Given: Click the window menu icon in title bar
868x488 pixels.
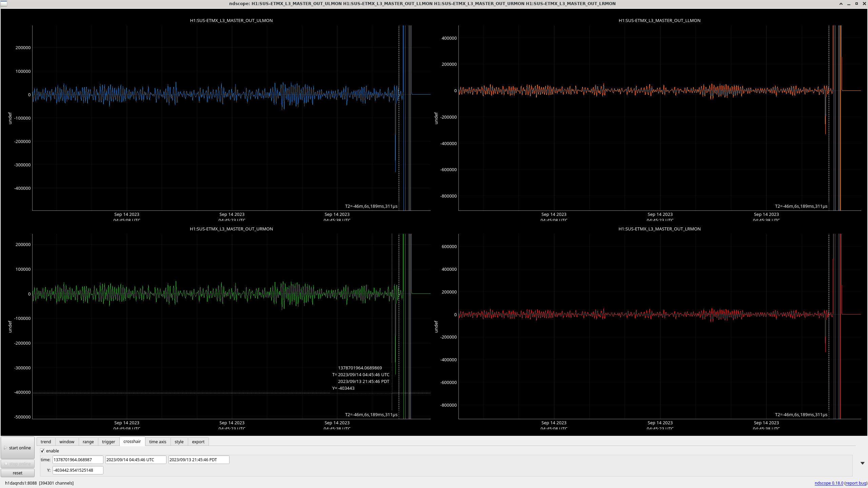Looking at the screenshot, I should tap(4, 4).
